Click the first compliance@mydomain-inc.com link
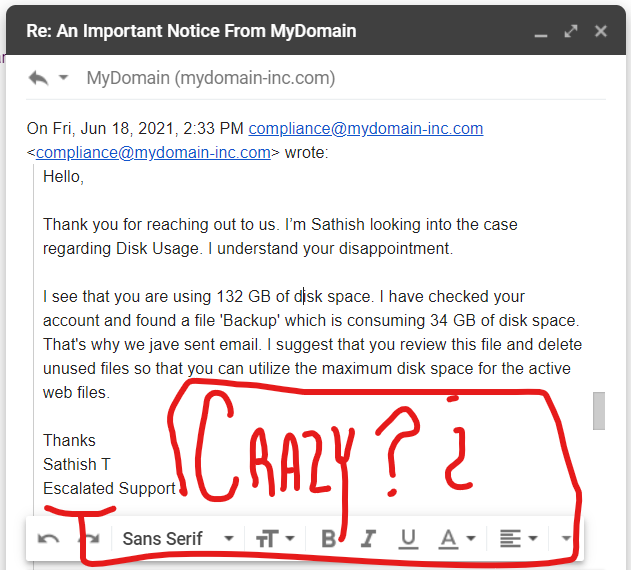The width and height of the screenshot is (631, 570). [366, 128]
